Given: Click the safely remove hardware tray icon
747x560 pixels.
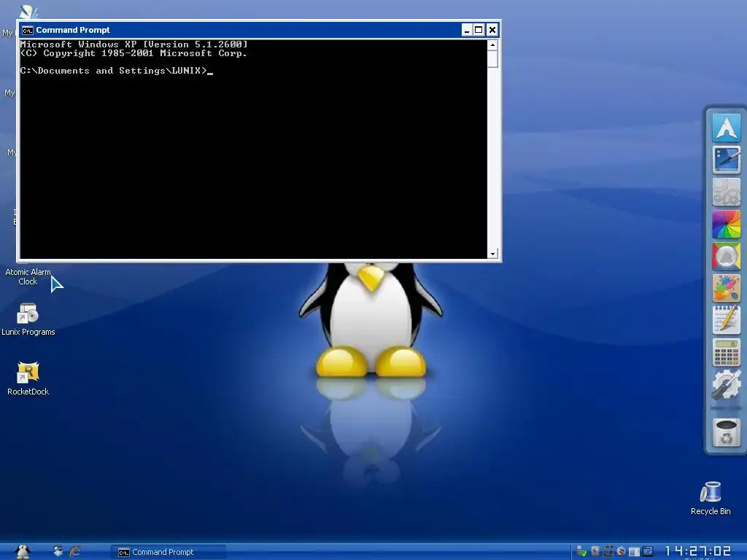Looking at the screenshot, I should (581, 551).
